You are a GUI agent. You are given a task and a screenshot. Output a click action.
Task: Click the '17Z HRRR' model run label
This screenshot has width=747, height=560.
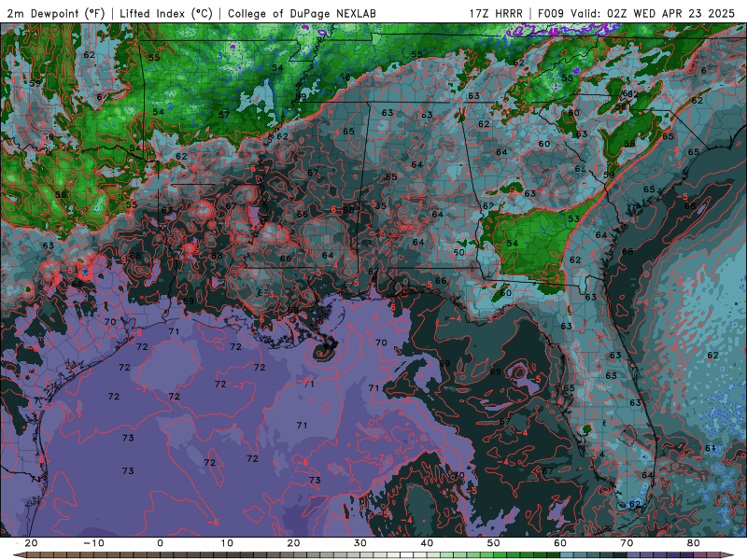[496, 13]
